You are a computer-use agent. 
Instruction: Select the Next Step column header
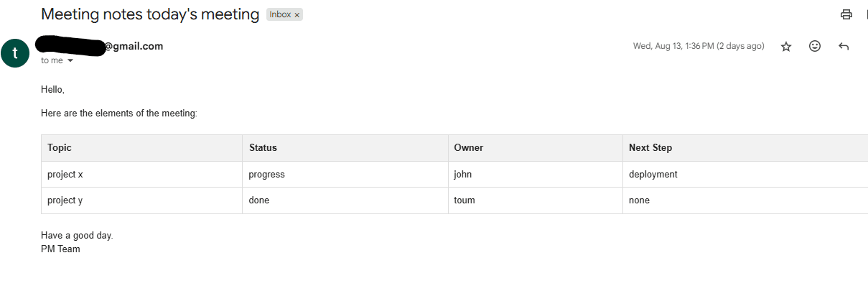(x=745, y=148)
